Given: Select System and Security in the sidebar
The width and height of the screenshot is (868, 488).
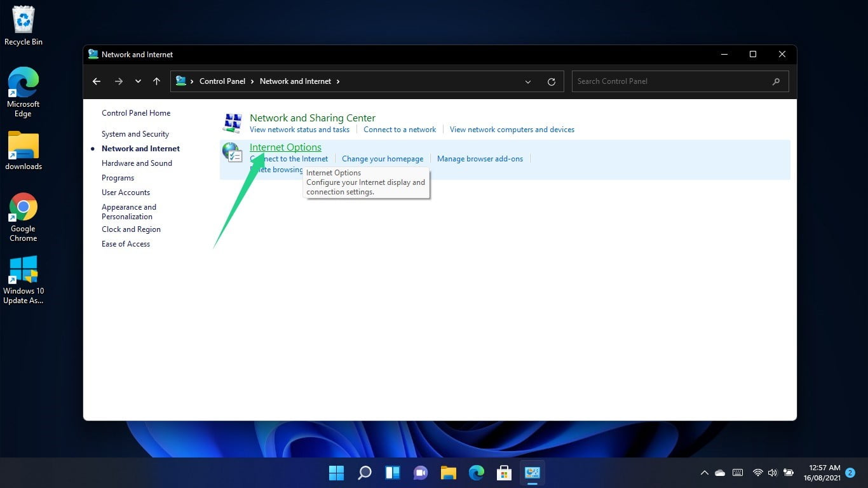Looking at the screenshot, I should (135, 134).
